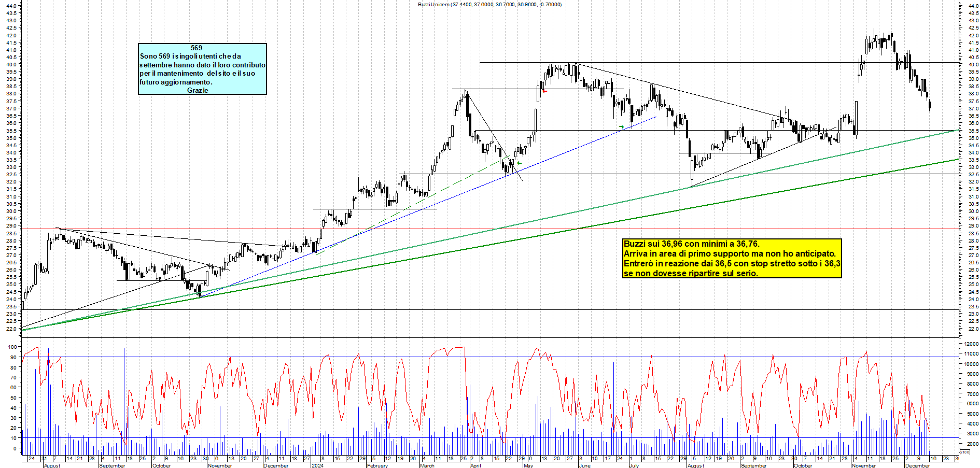The height and width of the screenshot is (468, 980).
Task: Select the horizontal resistance line at 40.0
Action: [719, 62]
